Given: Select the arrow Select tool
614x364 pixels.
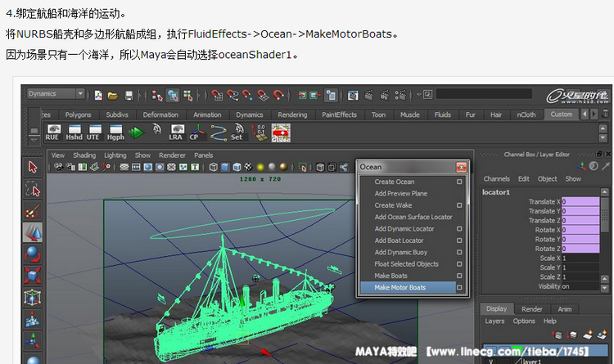Looking at the screenshot, I should (33, 167).
